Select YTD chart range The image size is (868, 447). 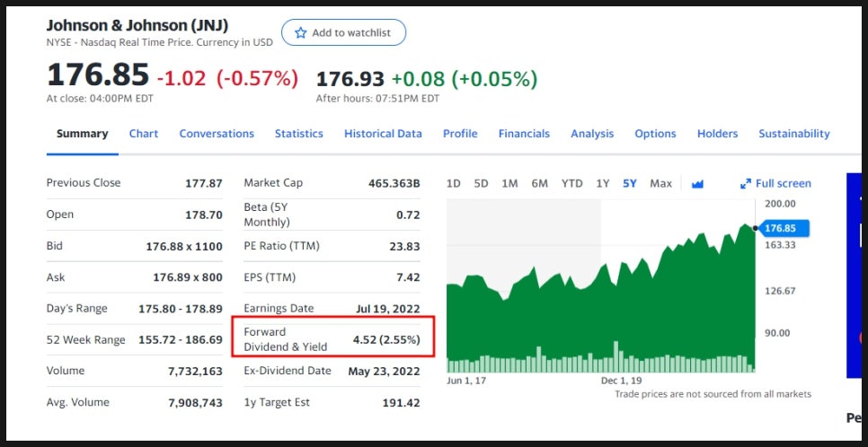pos(571,184)
